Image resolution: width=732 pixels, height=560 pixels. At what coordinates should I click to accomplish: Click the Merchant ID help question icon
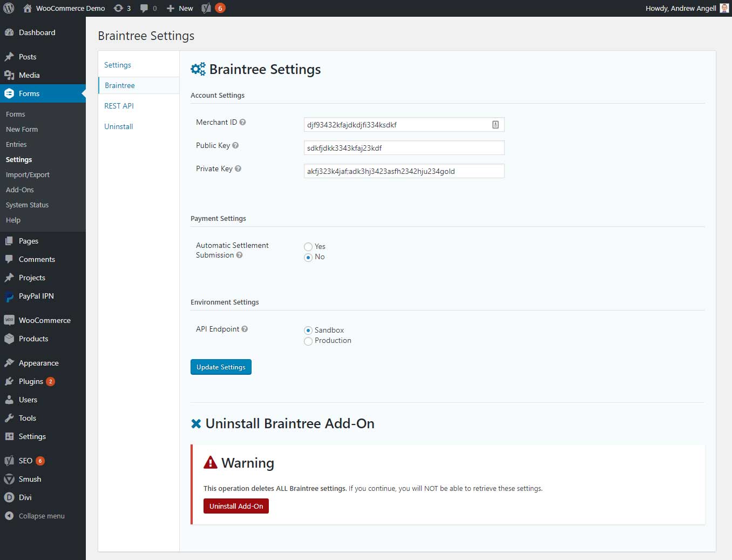pos(242,122)
